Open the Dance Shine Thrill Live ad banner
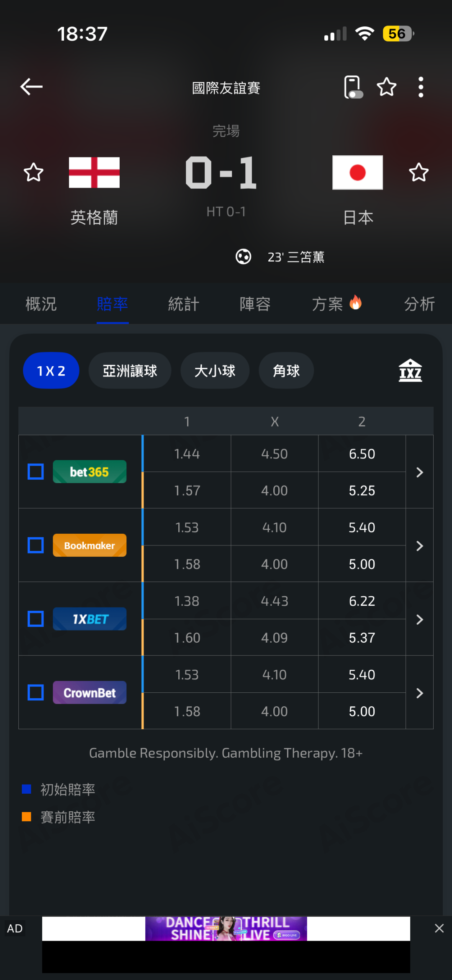Viewport: 452px width, 980px height. 226,929
